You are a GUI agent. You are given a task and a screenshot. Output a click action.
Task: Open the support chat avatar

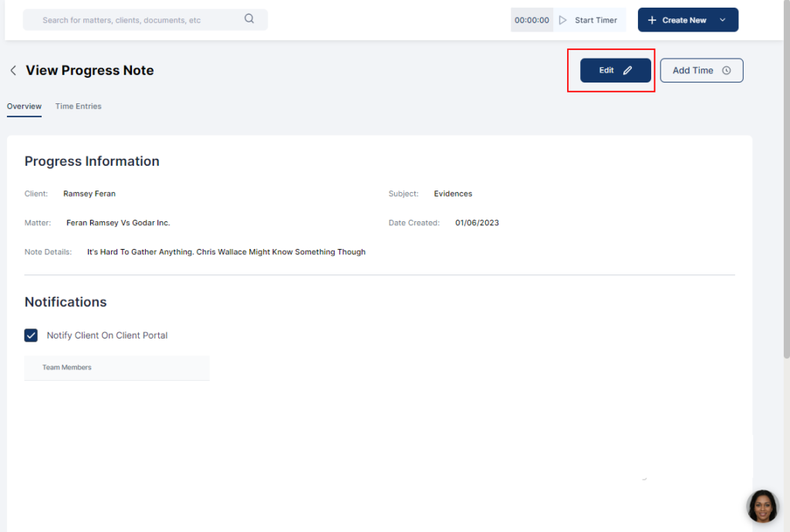(762, 507)
